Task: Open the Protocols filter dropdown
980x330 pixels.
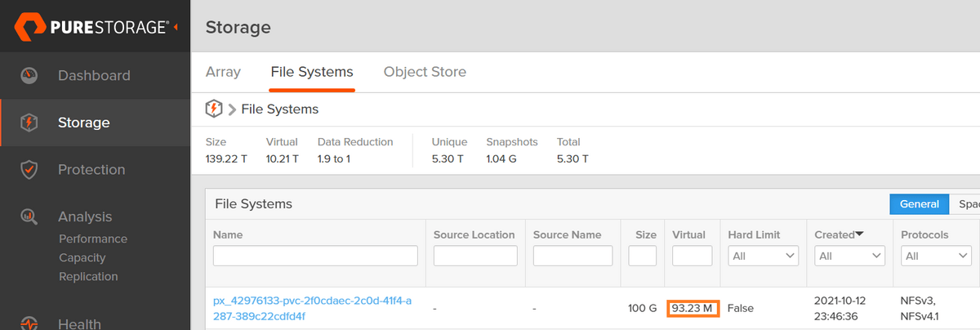Action: pyautogui.click(x=936, y=256)
